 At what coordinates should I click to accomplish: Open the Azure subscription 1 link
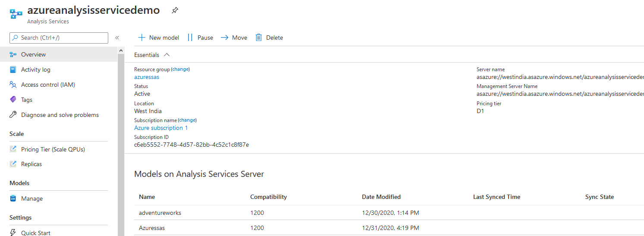click(x=161, y=128)
